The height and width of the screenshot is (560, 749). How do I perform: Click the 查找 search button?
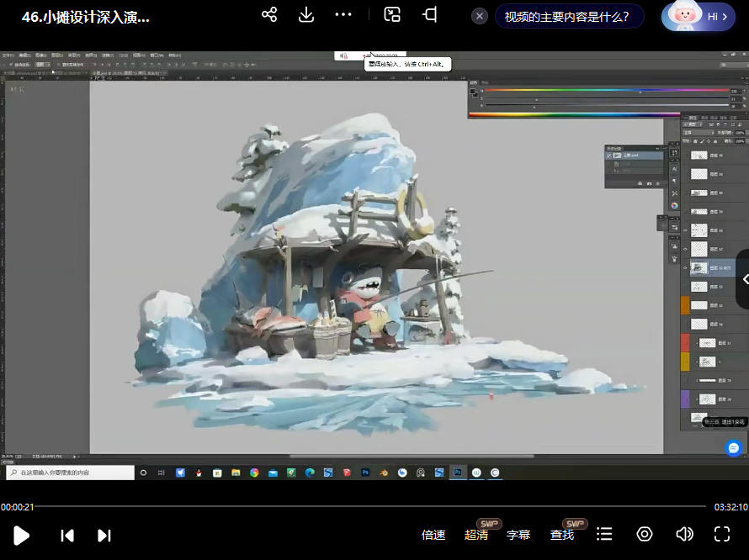(562, 535)
